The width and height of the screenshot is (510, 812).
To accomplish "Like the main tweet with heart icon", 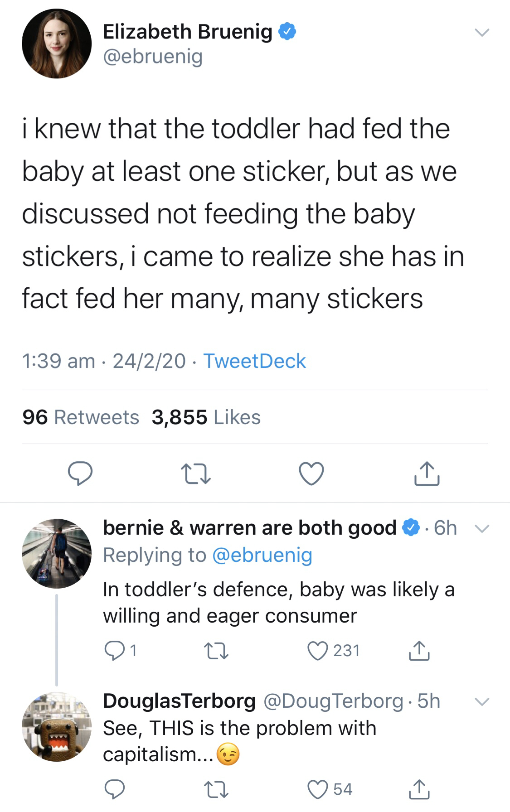I will coord(311,474).
